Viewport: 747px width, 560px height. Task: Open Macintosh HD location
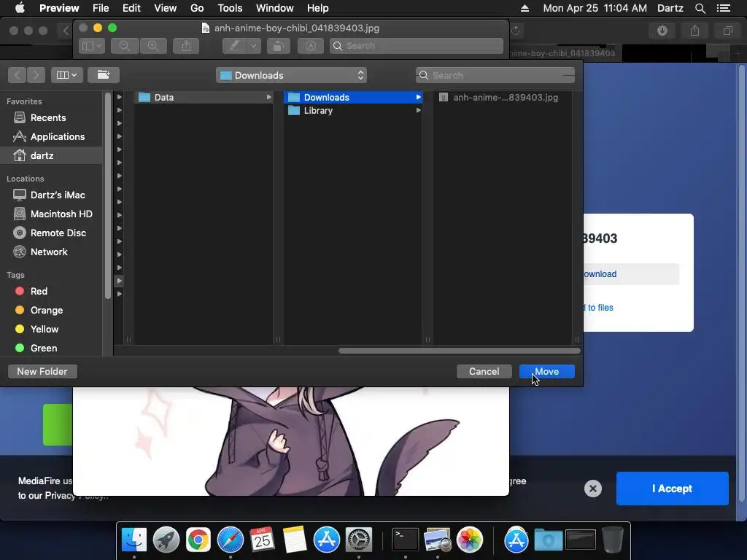click(x=61, y=214)
